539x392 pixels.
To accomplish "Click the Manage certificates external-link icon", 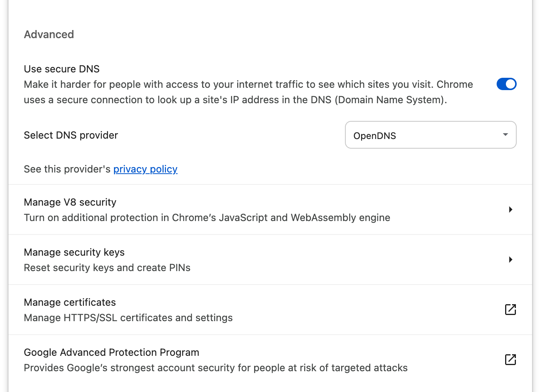I will [510, 310].
